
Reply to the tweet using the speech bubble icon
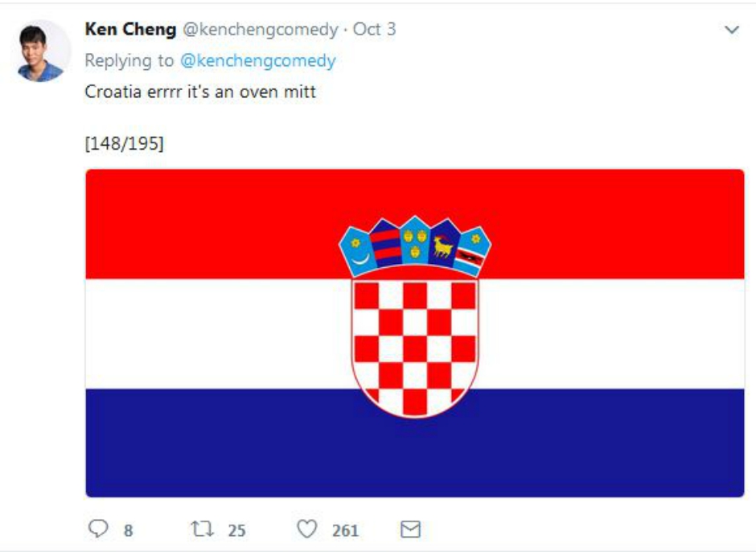(97, 529)
